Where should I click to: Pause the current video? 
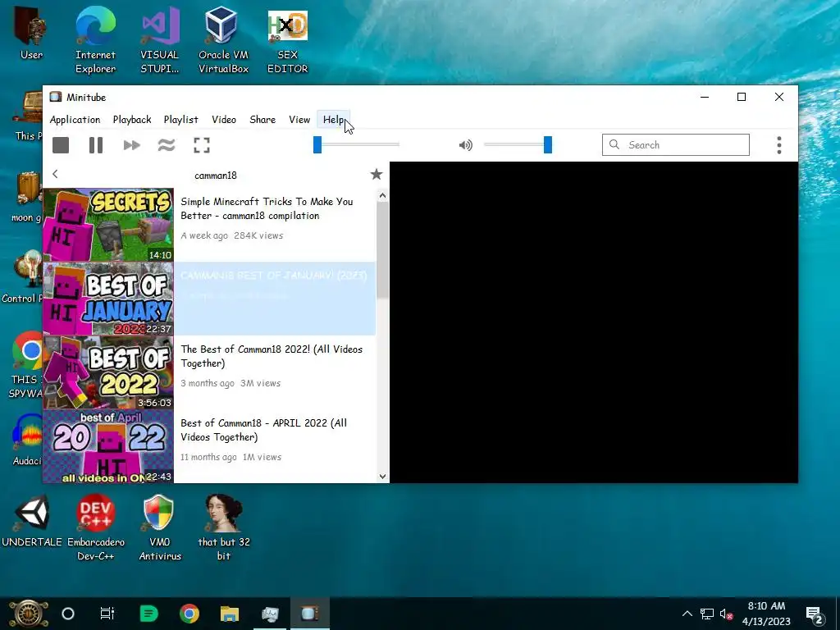tap(96, 145)
